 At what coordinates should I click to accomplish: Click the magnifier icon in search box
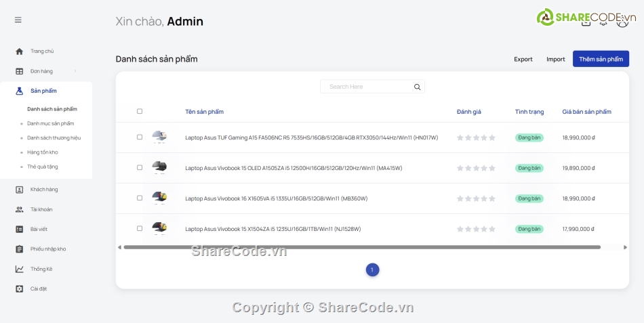(418, 87)
